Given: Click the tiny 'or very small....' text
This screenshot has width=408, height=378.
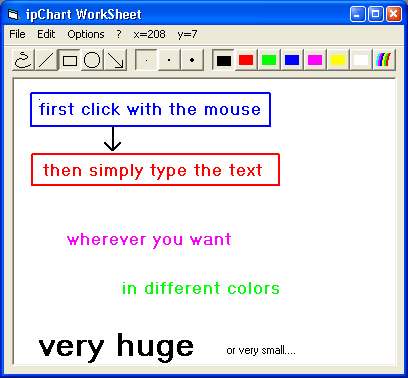Looking at the screenshot, I should pyautogui.click(x=261, y=351).
